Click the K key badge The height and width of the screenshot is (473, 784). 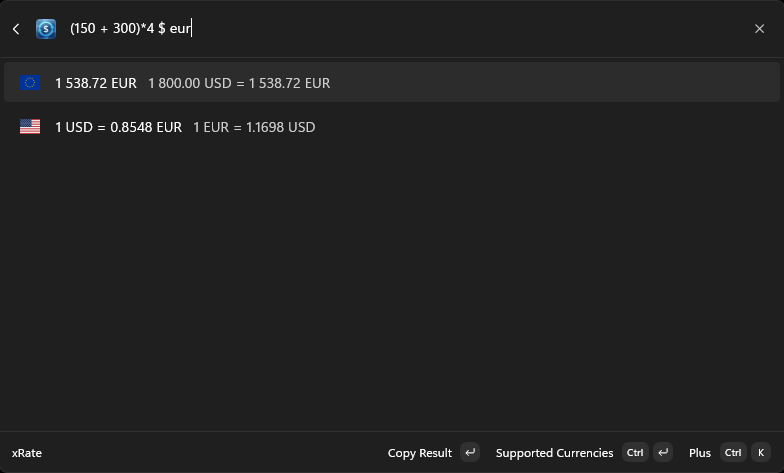click(x=761, y=452)
